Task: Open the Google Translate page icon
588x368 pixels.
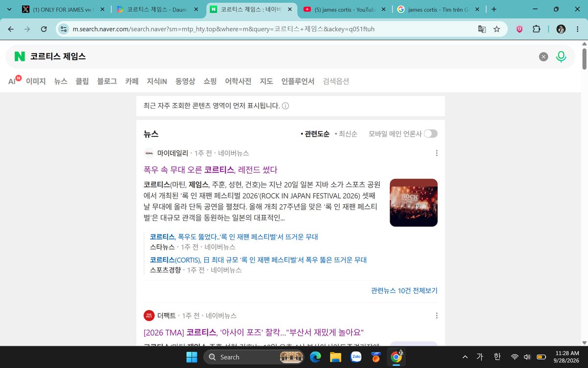Action: (x=482, y=29)
